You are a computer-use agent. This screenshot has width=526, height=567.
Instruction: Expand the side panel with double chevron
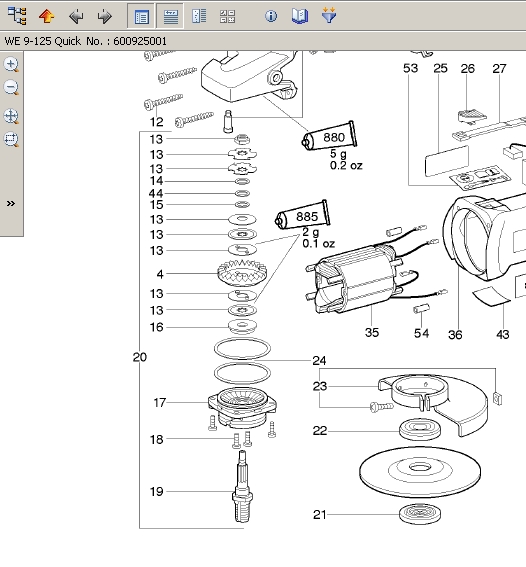(11, 203)
